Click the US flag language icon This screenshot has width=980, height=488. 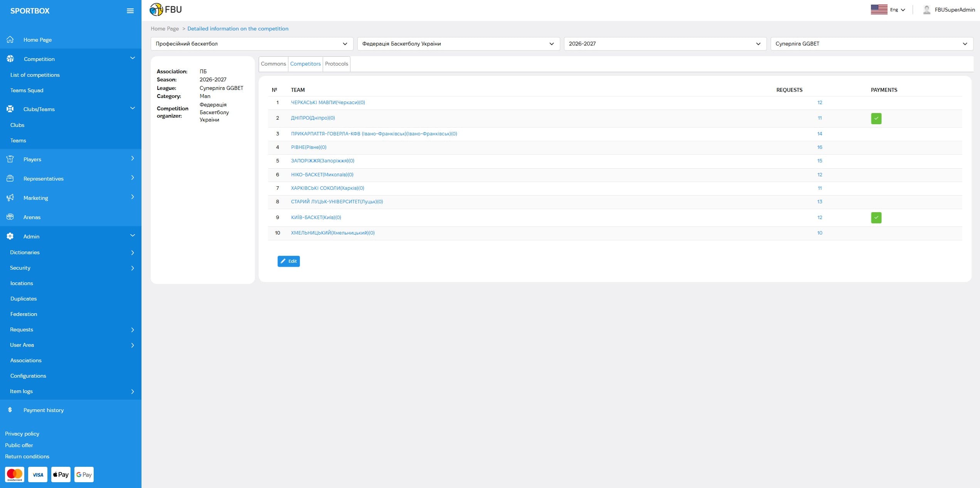coord(879,10)
